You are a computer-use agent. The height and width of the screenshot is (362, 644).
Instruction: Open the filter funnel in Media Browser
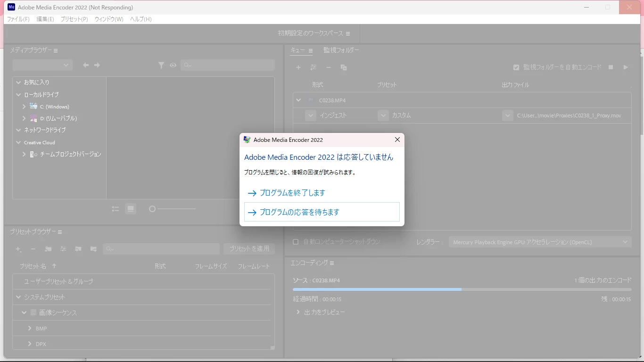pyautogui.click(x=161, y=65)
